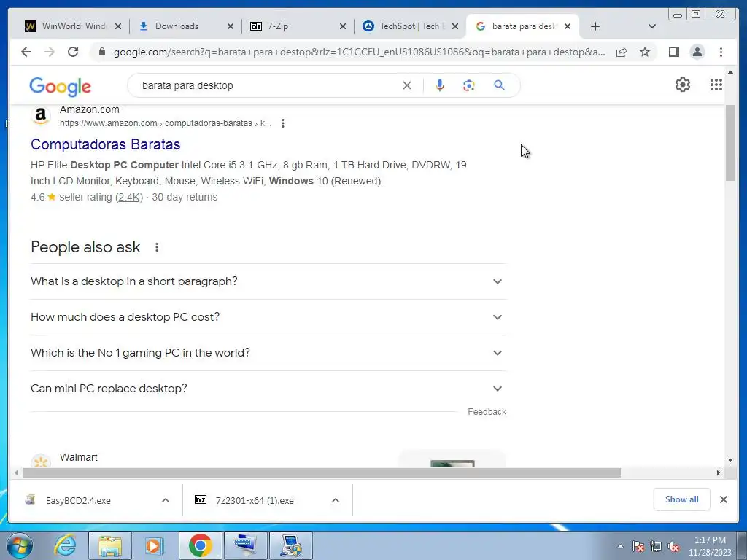Click the Chrome taskbar icon
The width and height of the screenshot is (747, 560).
coord(200,545)
